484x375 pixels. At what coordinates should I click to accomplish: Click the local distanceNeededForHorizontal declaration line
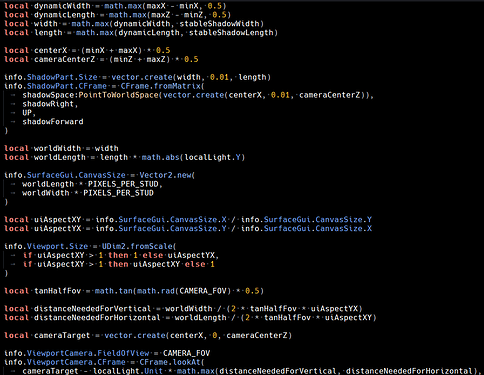click(190, 318)
